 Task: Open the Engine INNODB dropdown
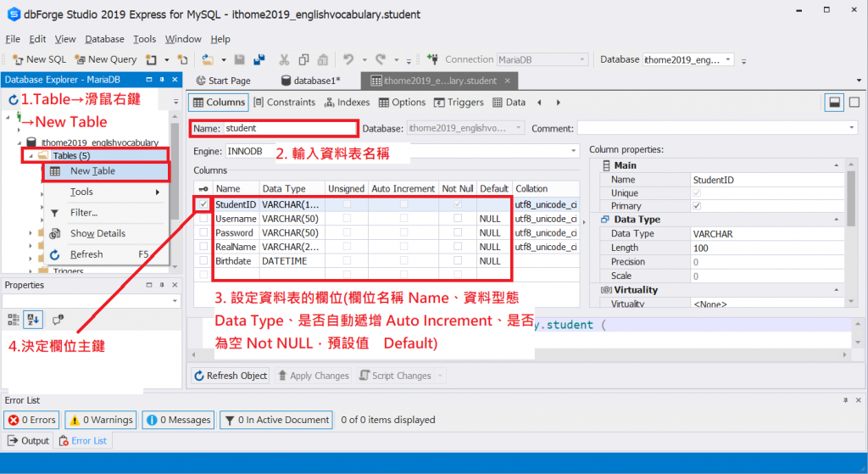[x=573, y=151]
